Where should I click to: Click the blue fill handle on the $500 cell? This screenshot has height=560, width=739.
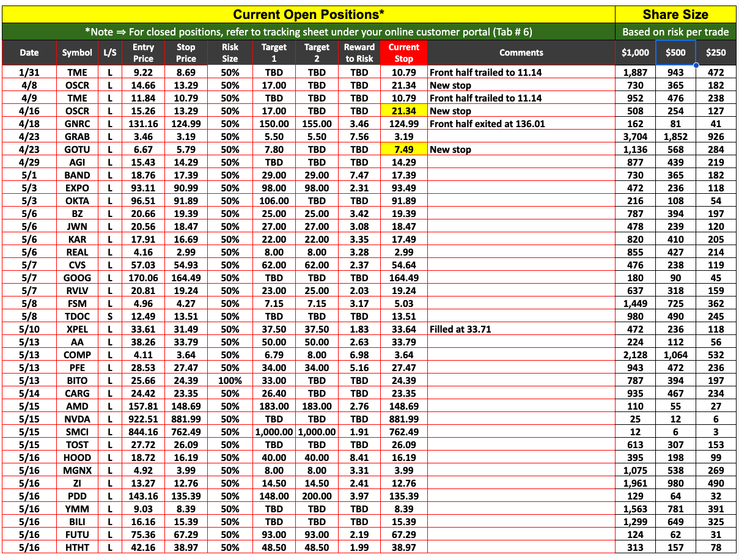click(x=696, y=65)
